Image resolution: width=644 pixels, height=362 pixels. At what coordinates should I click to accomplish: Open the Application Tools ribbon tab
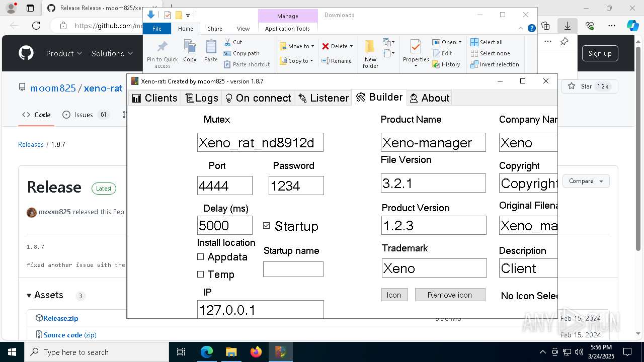tap(287, 29)
